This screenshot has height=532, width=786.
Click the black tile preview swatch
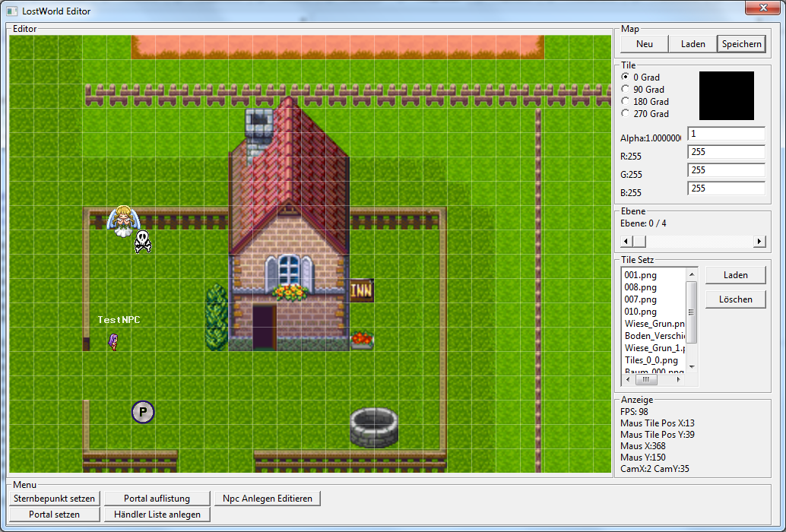(x=727, y=96)
